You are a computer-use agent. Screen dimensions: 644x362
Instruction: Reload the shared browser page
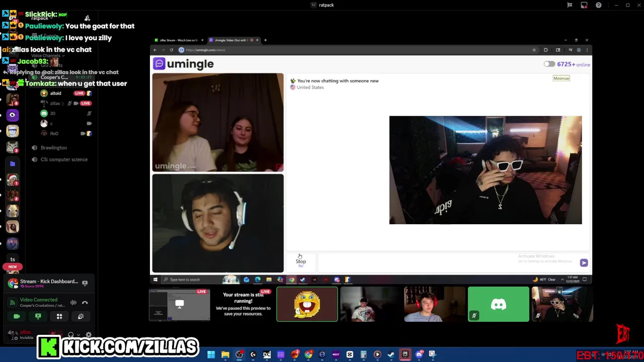[x=171, y=50]
